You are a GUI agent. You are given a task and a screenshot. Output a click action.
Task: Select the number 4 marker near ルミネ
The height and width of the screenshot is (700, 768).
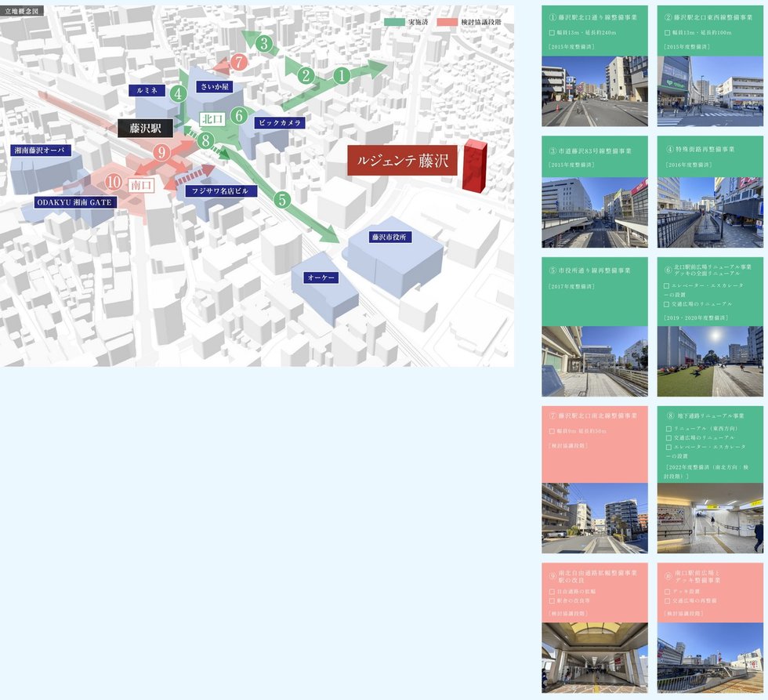tap(179, 94)
